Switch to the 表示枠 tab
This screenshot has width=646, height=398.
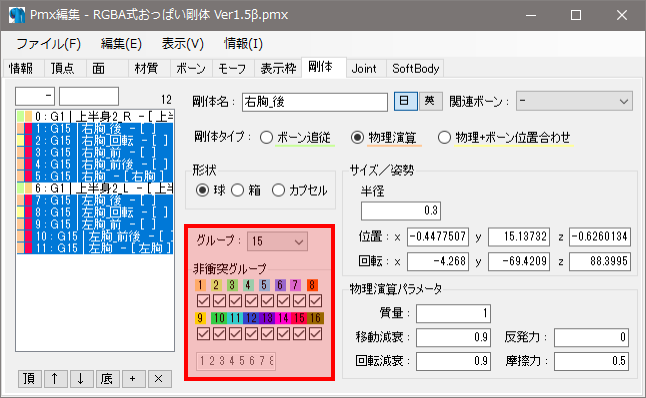click(x=279, y=68)
